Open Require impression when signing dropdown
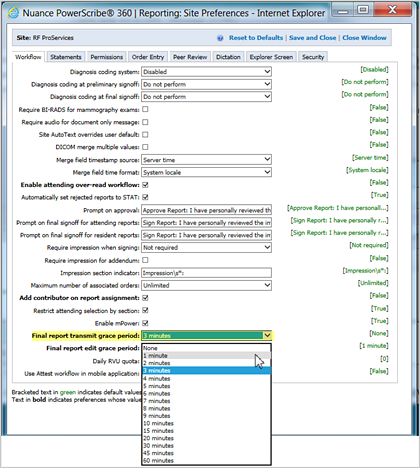420x468 pixels. pyautogui.click(x=206, y=248)
